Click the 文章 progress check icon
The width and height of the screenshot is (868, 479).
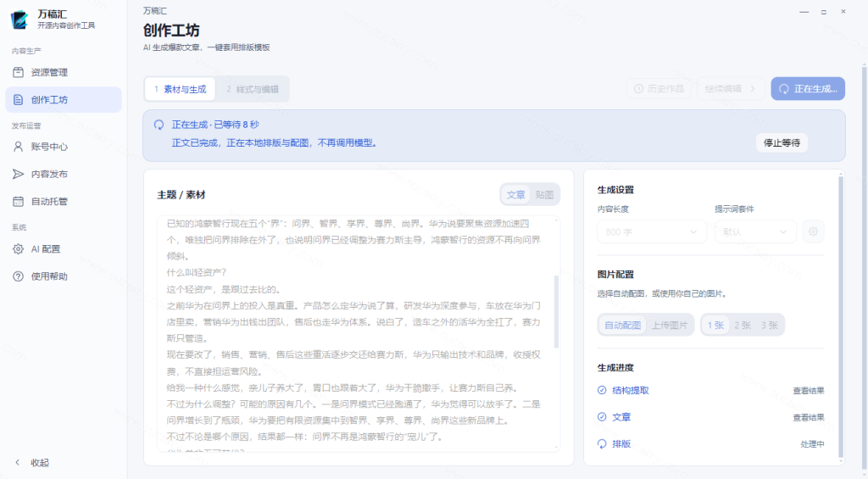602,417
